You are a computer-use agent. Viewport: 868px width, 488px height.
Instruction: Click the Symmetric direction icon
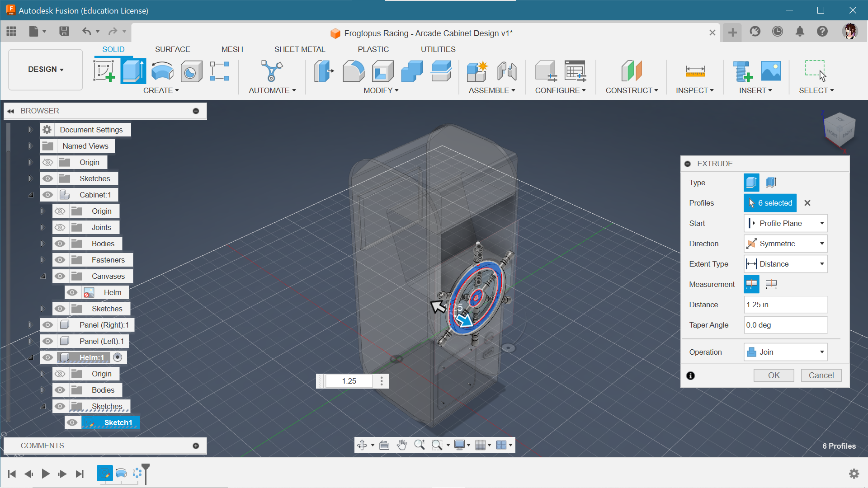(752, 244)
